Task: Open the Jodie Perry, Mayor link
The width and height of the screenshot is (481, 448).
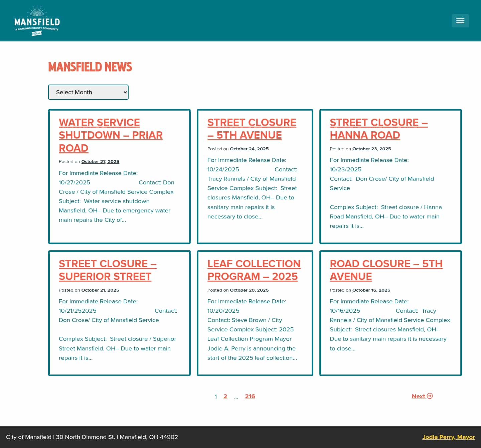Action: [449, 437]
